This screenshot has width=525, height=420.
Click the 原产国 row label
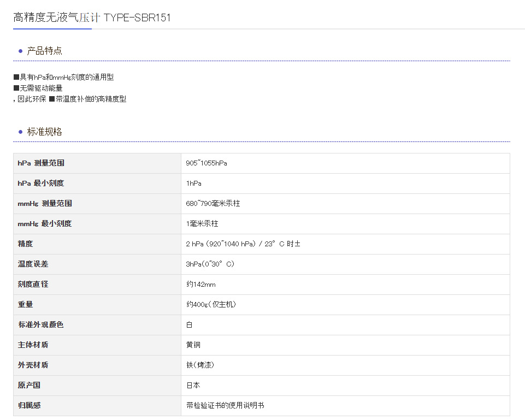(29, 385)
